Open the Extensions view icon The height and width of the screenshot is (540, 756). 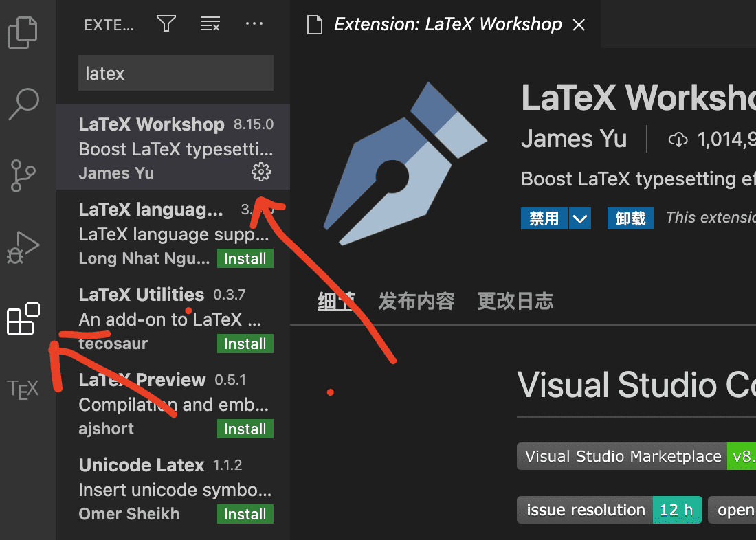(23, 319)
